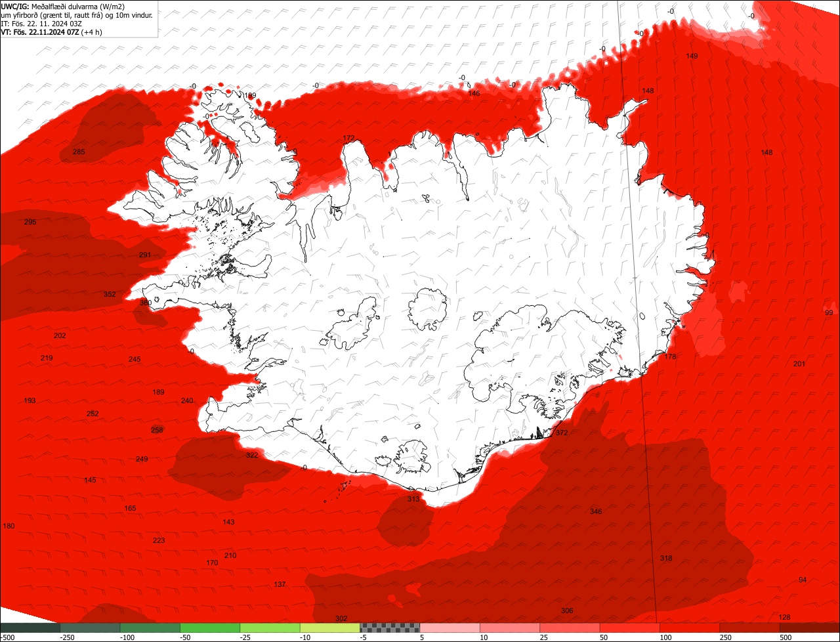Click the flux value 352 on the map
840x642 pixels.
point(110,294)
